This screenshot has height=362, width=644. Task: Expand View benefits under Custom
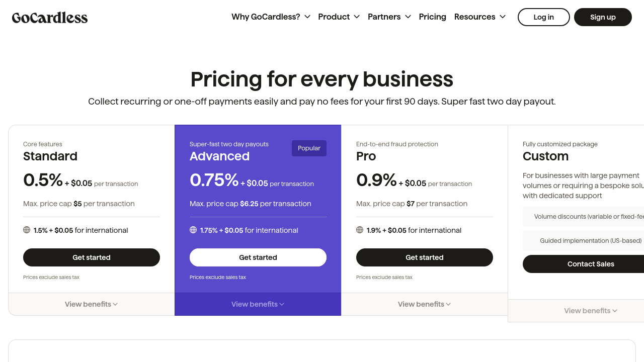pos(591,311)
